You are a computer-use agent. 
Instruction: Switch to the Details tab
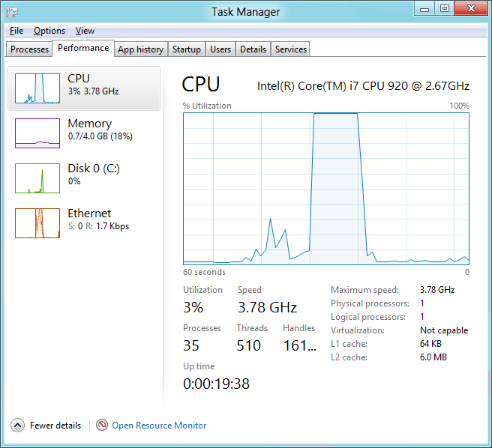(x=253, y=49)
